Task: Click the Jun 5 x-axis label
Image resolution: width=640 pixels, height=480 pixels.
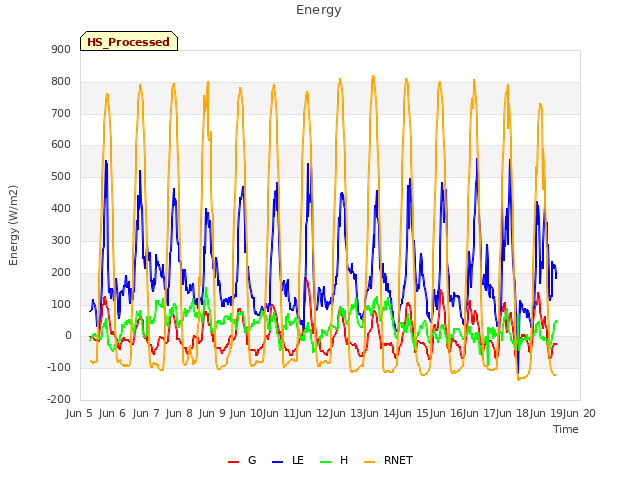Action: pyautogui.click(x=79, y=413)
